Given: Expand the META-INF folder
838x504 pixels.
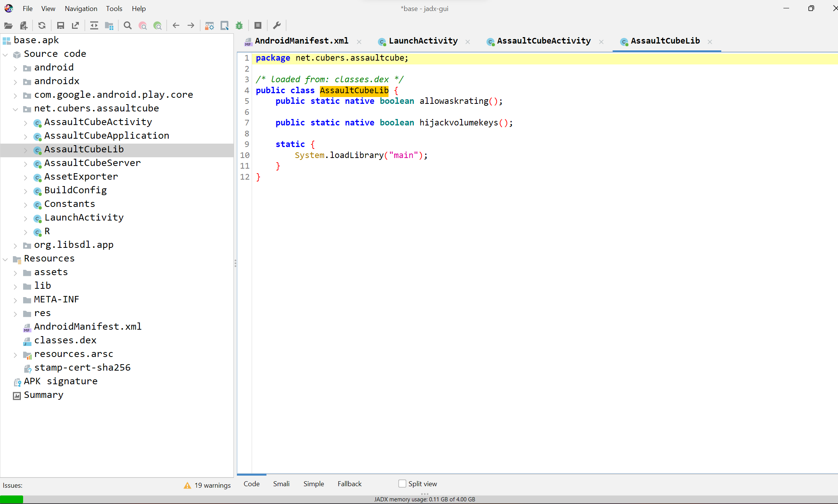Looking at the screenshot, I should tap(16, 300).
